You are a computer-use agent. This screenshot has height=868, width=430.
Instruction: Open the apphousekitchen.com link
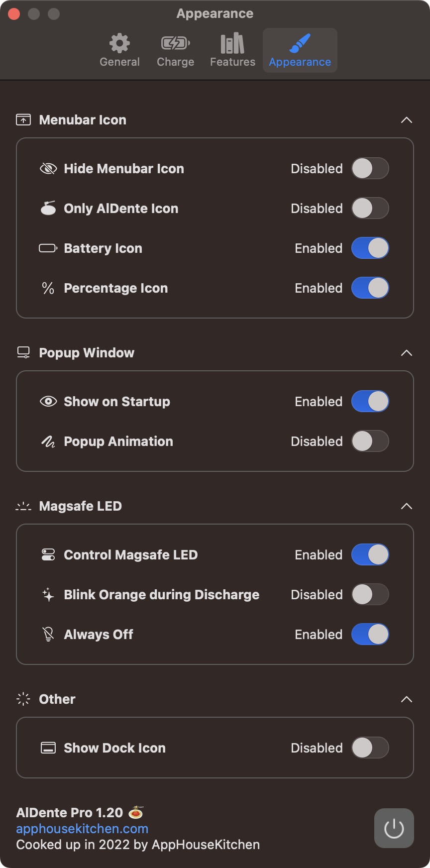point(82,829)
